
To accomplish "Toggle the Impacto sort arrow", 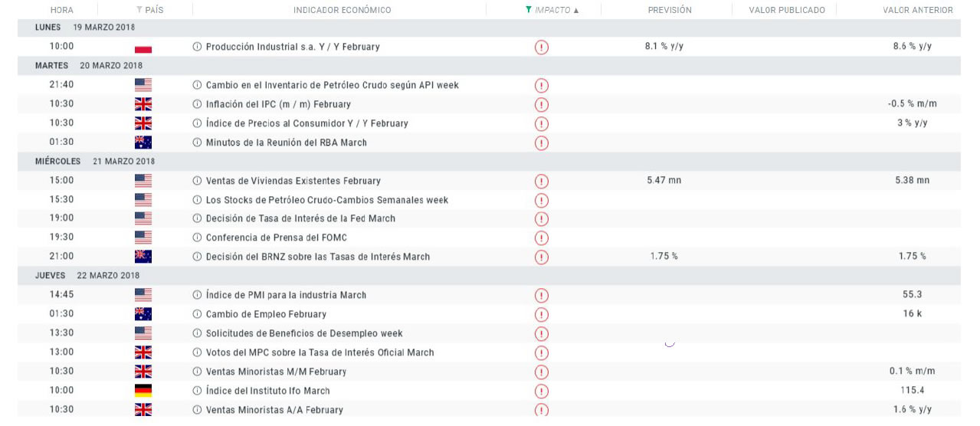I will 576,11.
